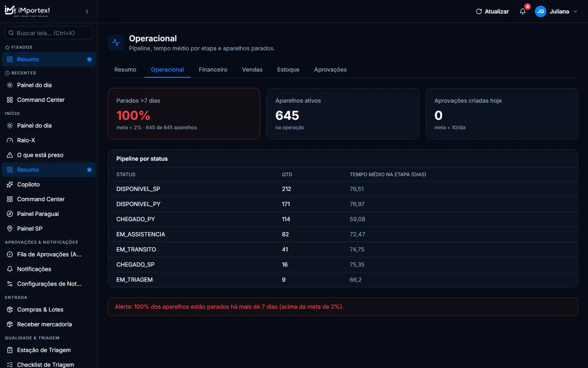Viewport: 588px width, 368px height.
Task: Focus the 'Buscar tela...' search field
Action: click(x=49, y=33)
